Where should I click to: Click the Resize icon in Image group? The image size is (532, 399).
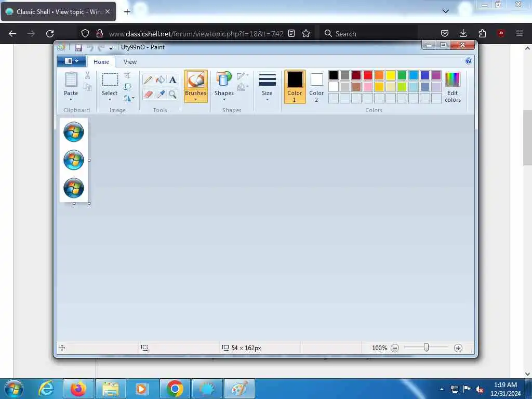(x=127, y=87)
